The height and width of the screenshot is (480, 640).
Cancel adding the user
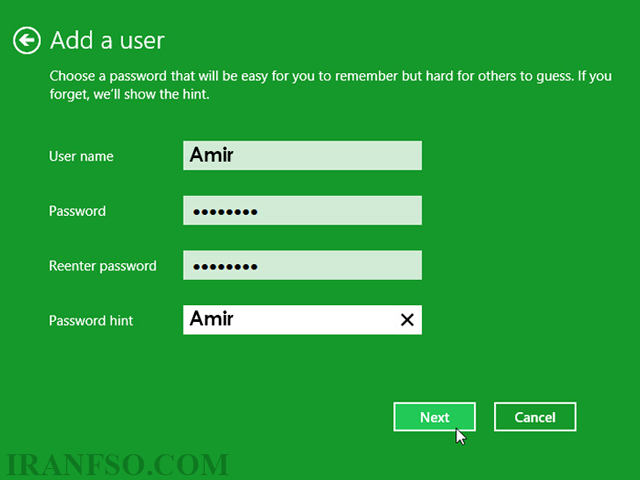(x=535, y=417)
